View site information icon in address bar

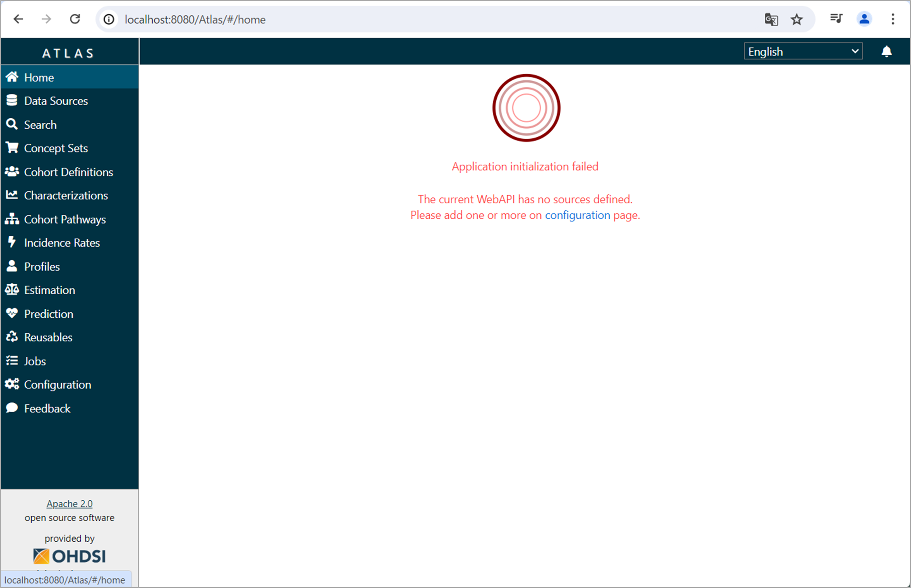tap(109, 19)
